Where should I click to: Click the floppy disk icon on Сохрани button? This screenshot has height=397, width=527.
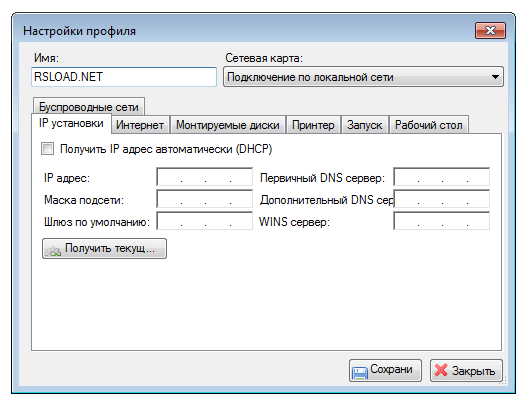point(360,372)
